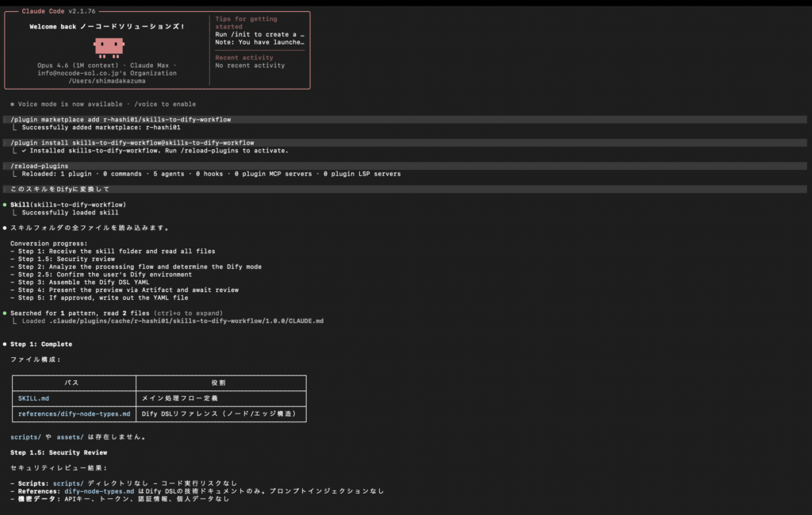
Task: Click the assets/ path below the table
Action: point(69,436)
